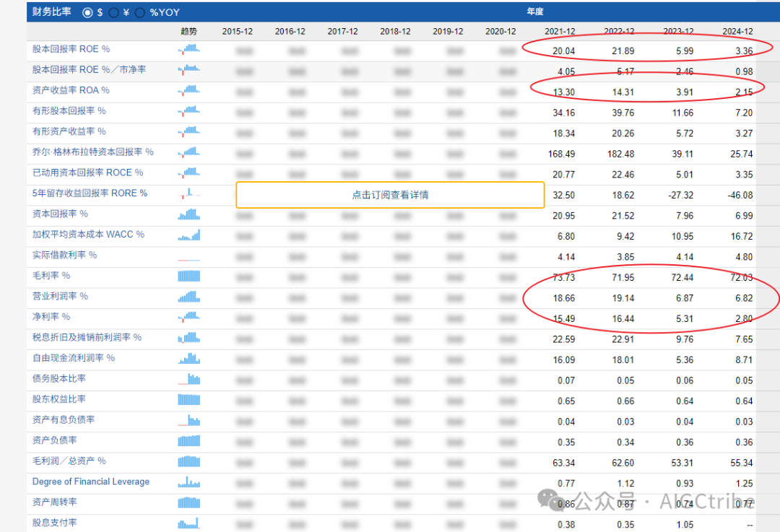Select operating margin value 19.14
Image resolution: width=780 pixels, height=532 pixels.
point(623,298)
